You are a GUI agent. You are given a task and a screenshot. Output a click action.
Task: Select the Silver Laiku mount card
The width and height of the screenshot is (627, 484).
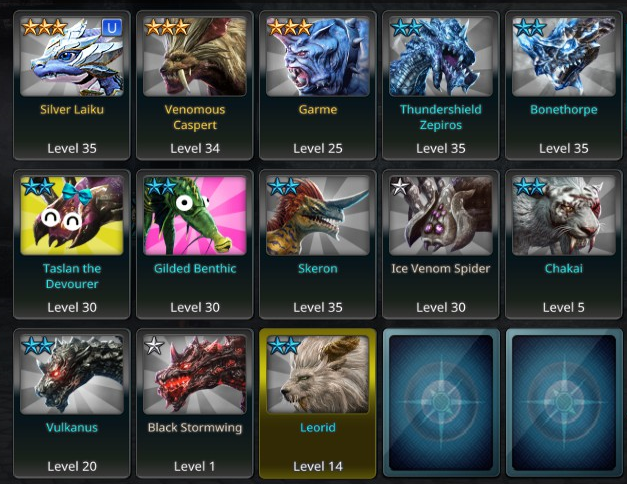coord(72,86)
